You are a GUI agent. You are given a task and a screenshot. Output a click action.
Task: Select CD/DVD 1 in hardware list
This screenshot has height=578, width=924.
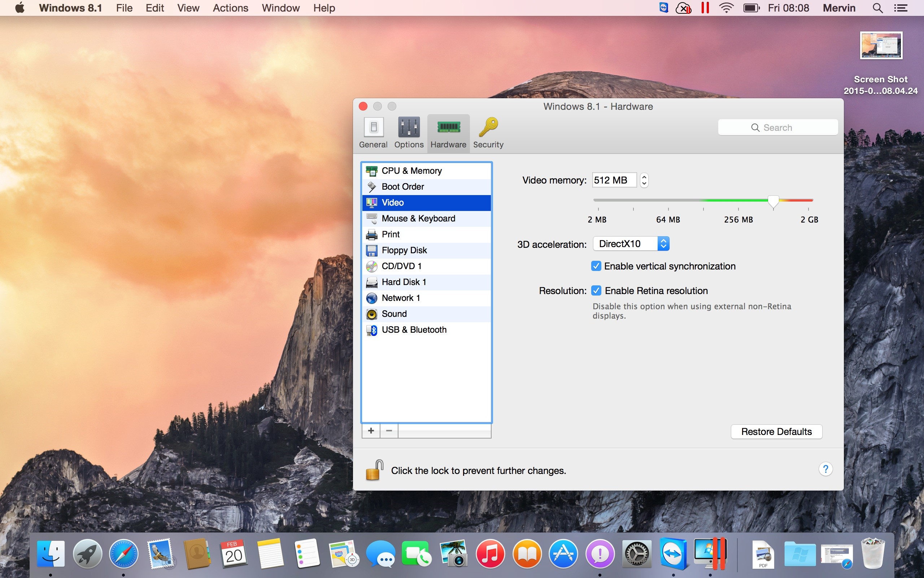(426, 266)
